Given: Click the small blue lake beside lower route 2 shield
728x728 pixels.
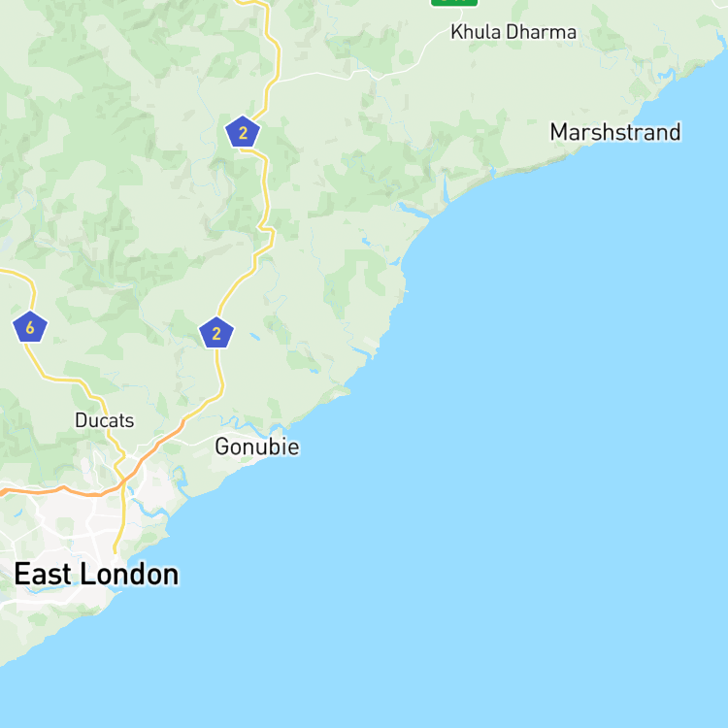Looking at the screenshot, I should click(x=254, y=336).
